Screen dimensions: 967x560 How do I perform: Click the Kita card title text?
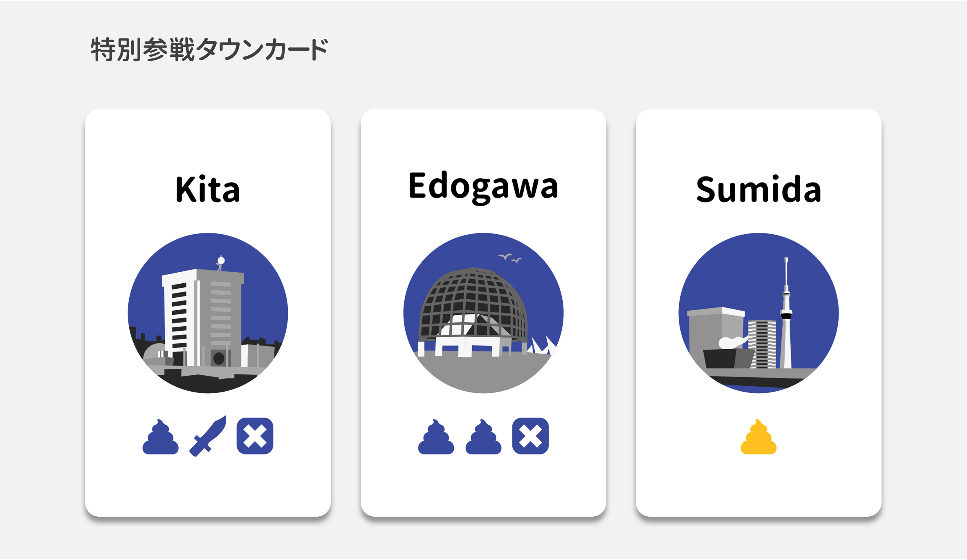[208, 190]
